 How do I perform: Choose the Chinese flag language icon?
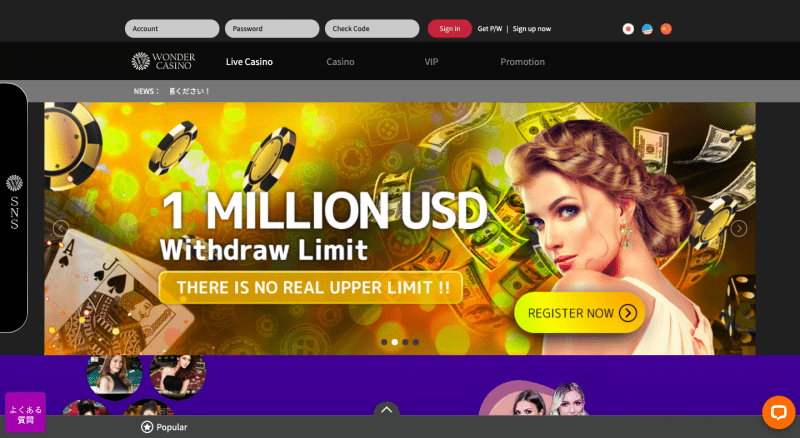click(x=666, y=29)
